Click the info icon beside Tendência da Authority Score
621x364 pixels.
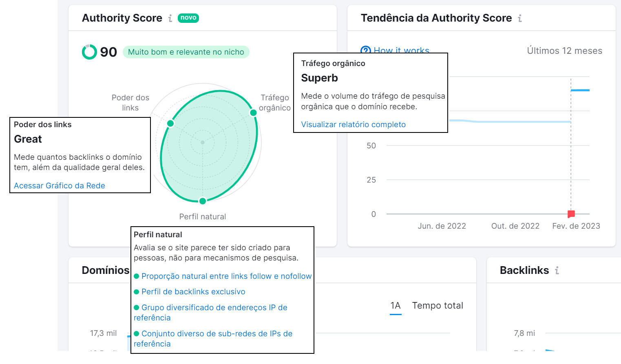pos(520,18)
